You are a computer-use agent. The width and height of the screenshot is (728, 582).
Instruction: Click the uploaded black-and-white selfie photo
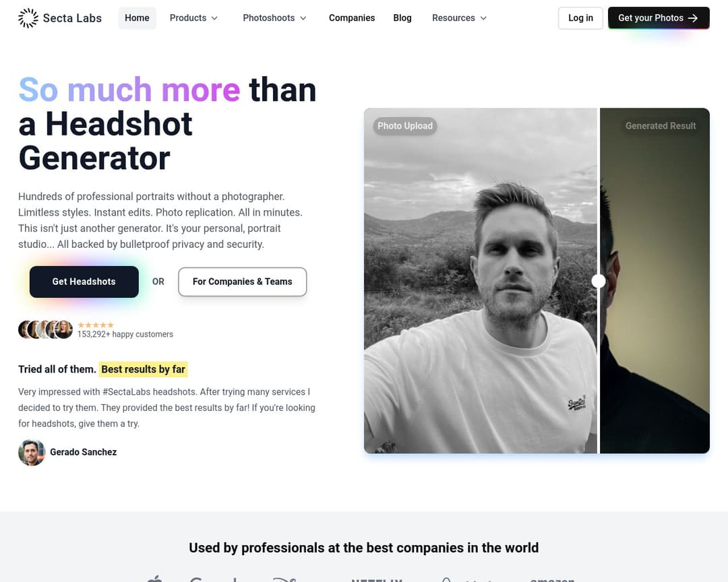(481, 281)
